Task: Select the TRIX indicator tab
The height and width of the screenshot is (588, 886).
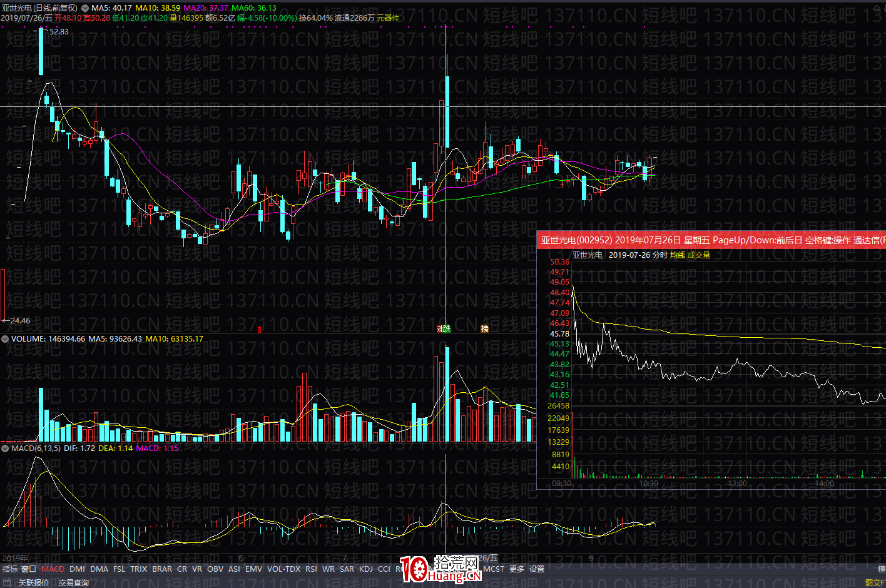Action: click(139, 569)
